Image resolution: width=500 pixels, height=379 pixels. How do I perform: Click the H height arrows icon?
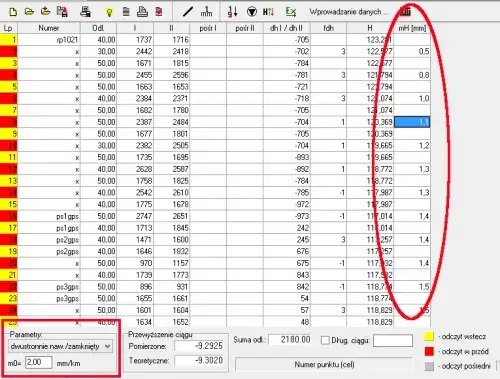click(268, 12)
